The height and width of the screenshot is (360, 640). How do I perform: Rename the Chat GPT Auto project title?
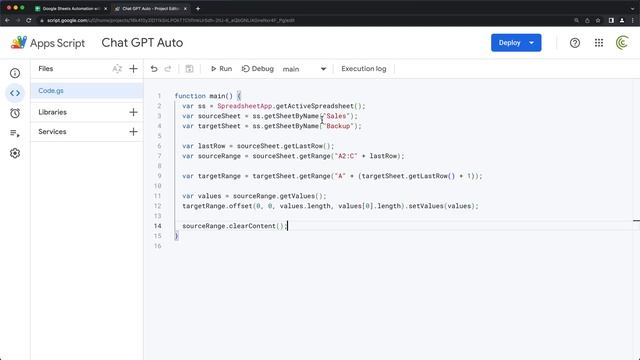coord(142,43)
